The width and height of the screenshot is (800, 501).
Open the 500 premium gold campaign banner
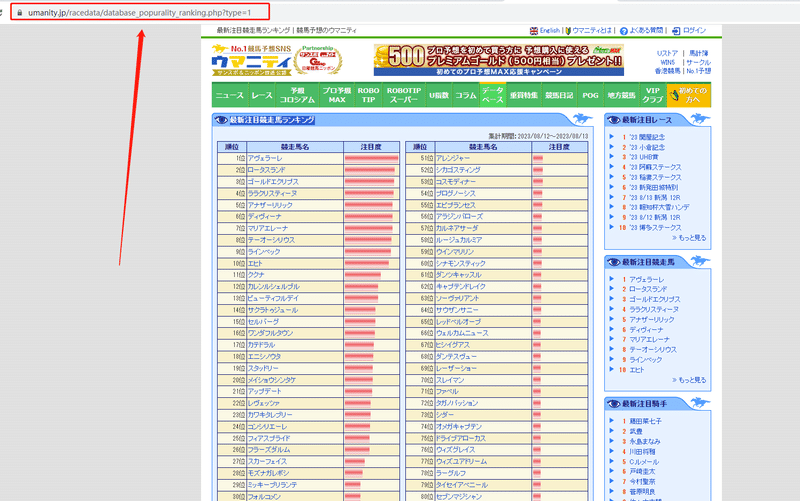498,60
